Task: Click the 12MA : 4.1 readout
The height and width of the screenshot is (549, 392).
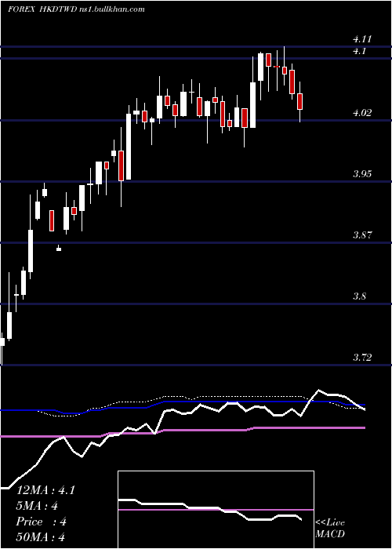Action: 45,490
